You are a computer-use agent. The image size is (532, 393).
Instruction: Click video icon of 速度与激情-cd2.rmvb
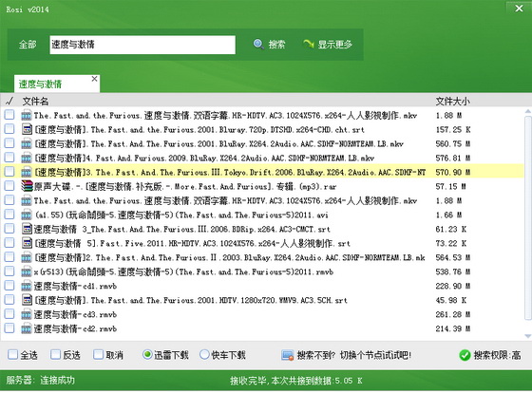pos(27,328)
